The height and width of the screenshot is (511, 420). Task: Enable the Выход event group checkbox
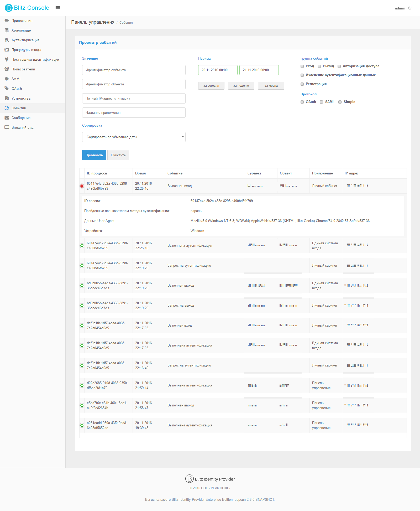(319, 66)
